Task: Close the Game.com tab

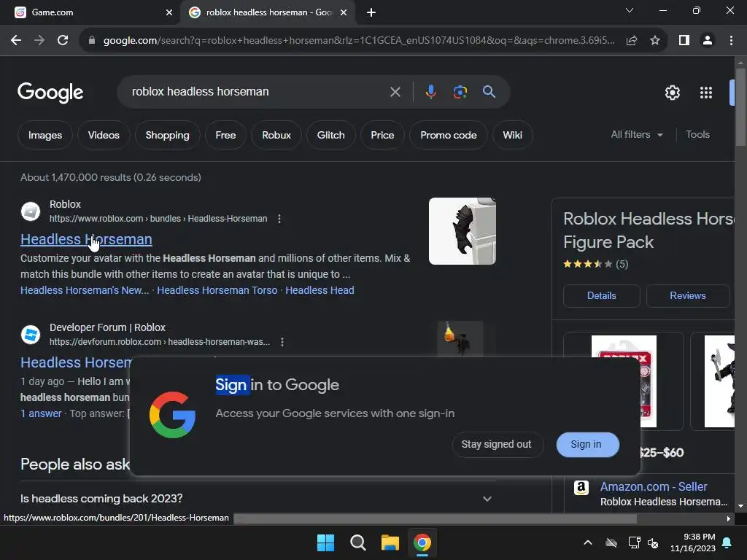Action: (169, 12)
